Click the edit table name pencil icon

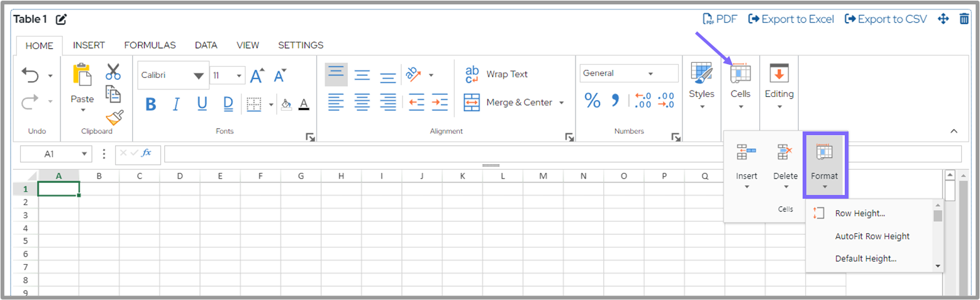(x=61, y=19)
